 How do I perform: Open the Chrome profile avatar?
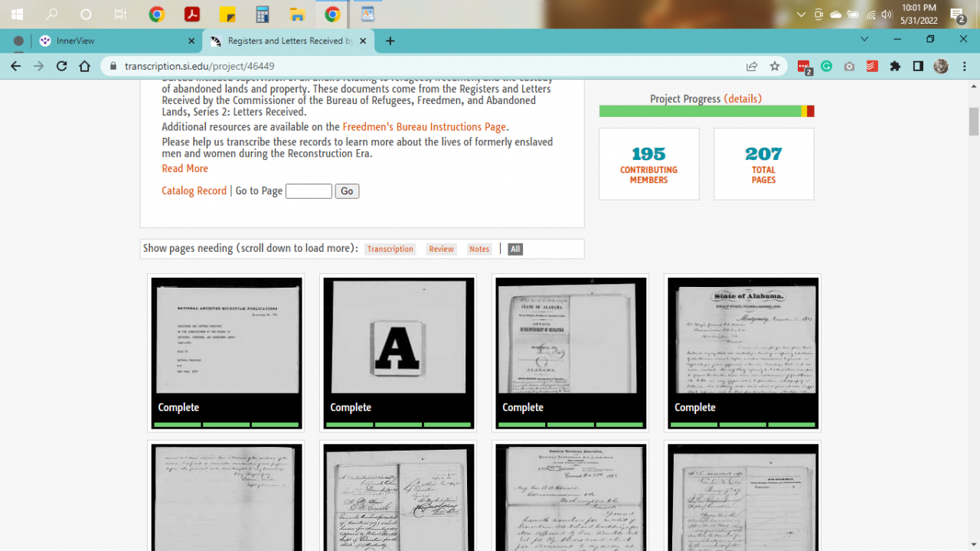pyautogui.click(x=941, y=67)
